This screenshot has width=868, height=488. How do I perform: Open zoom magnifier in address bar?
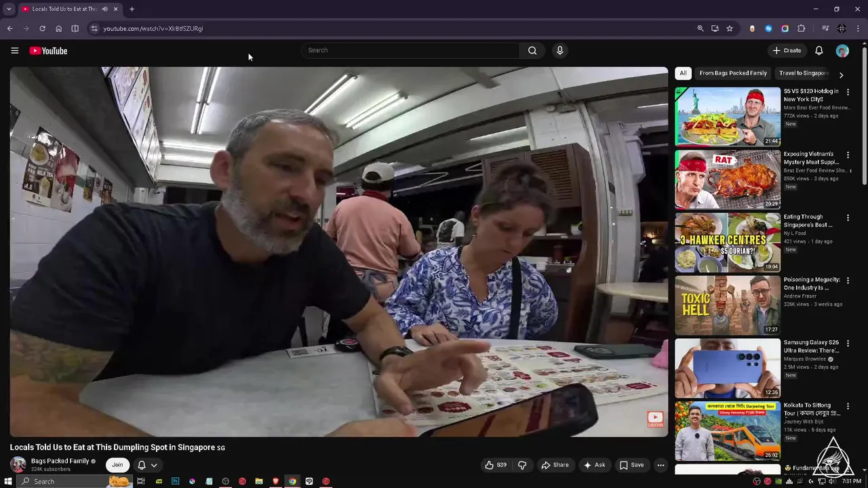tap(701, 28)
